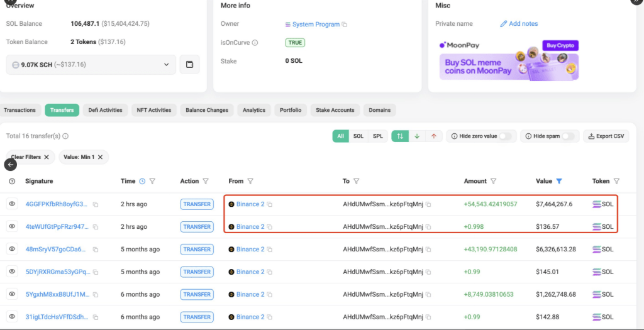Enable the Hide spam switch

(568, 136)
